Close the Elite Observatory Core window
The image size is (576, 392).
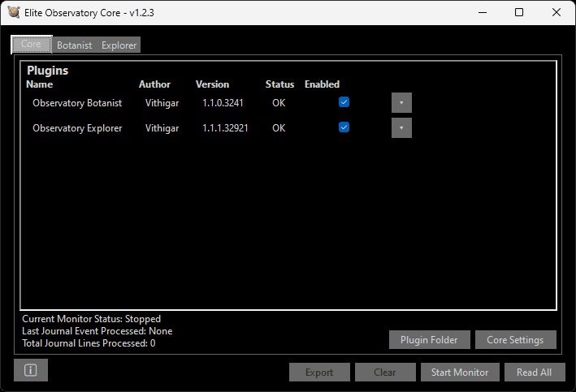(x=557, y=12)
